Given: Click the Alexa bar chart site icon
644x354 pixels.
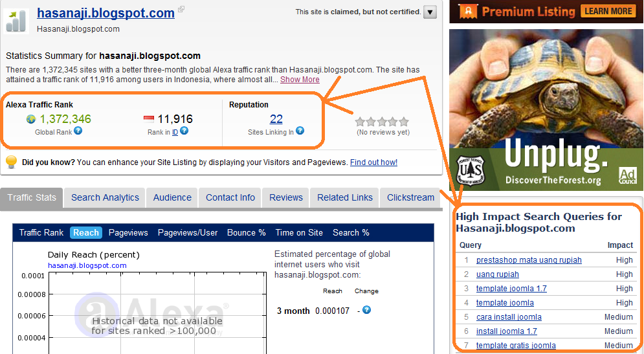Looking at the screenshot, I should coord(16,21).
